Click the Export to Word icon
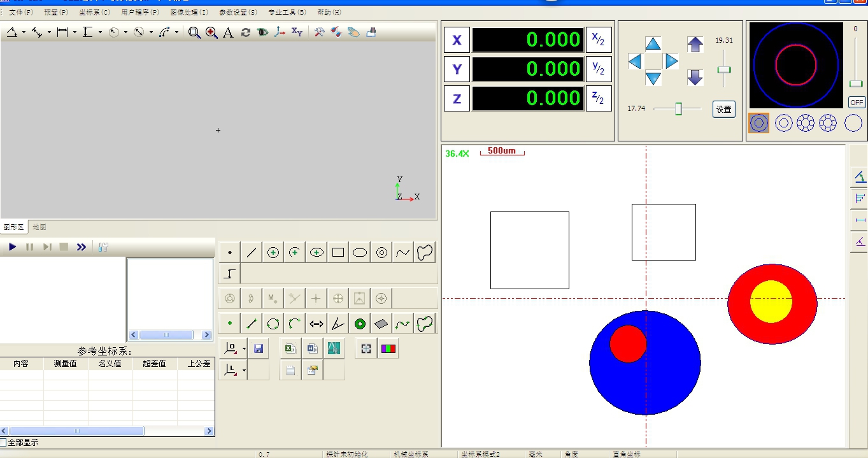868x458 pixels. 312,348
